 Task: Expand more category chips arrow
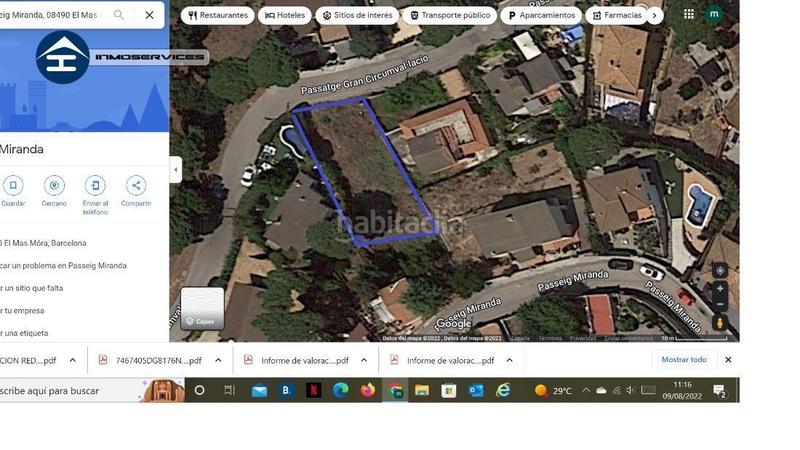click(655, 15)
